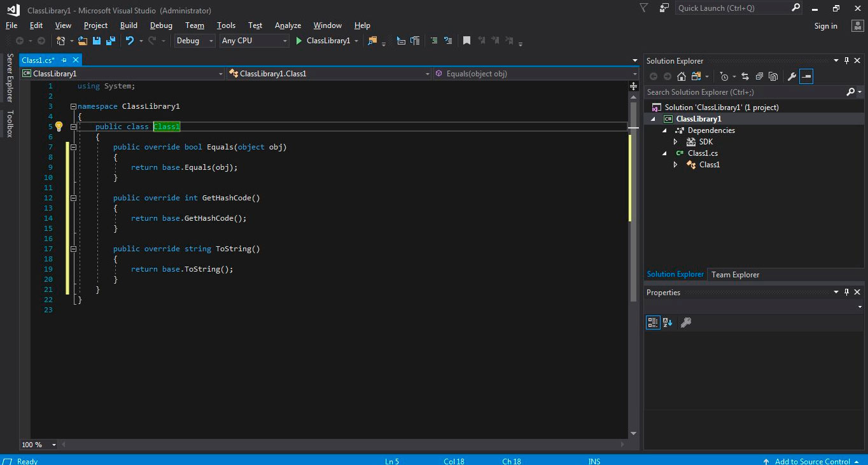Switch to the Team Explorer tab
This screenshot has width=868, height=465.
point(735,274)
